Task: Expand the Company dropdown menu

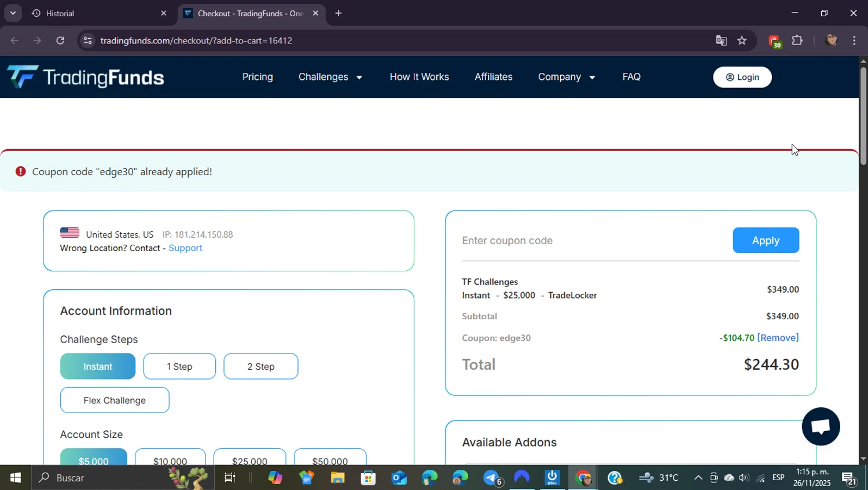Action: [567, 77]
